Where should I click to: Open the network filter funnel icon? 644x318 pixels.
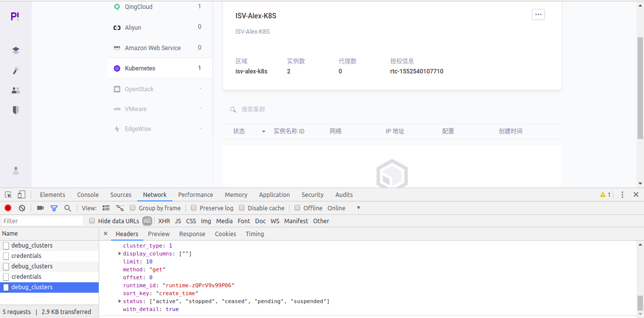(54, 208)
